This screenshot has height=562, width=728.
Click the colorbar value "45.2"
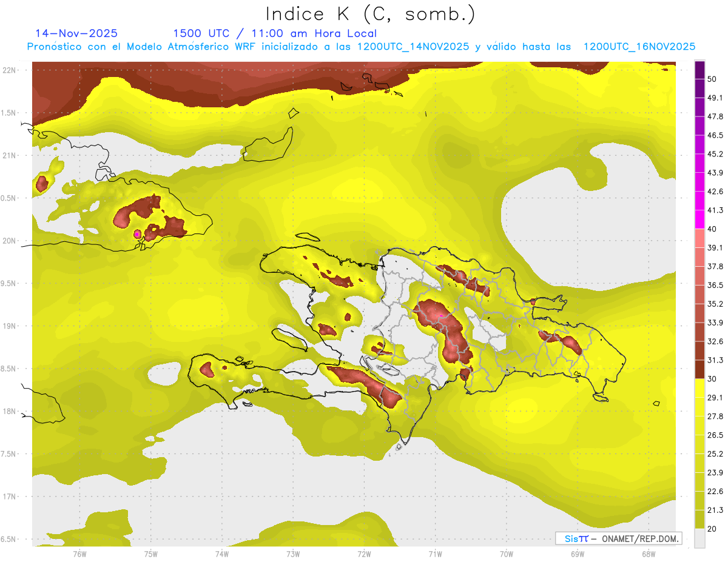tap(715, 154)
